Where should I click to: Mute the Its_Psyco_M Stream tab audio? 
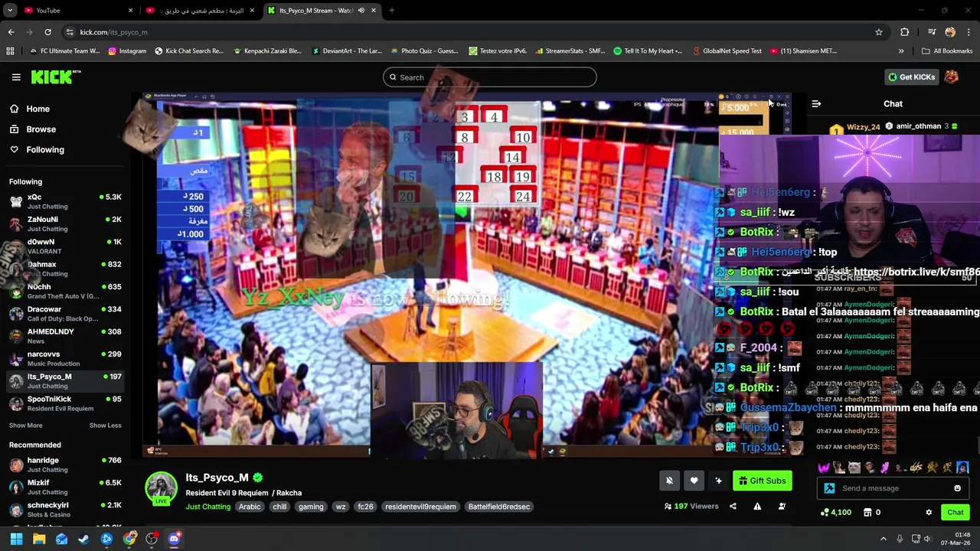(x=361, y=11)
